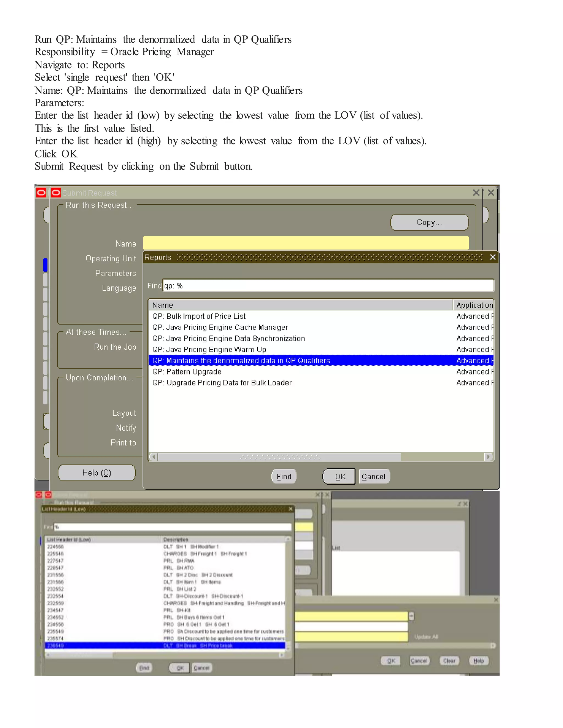Select list header id 228547 PRL SH ATO

(x=165, y=568)
